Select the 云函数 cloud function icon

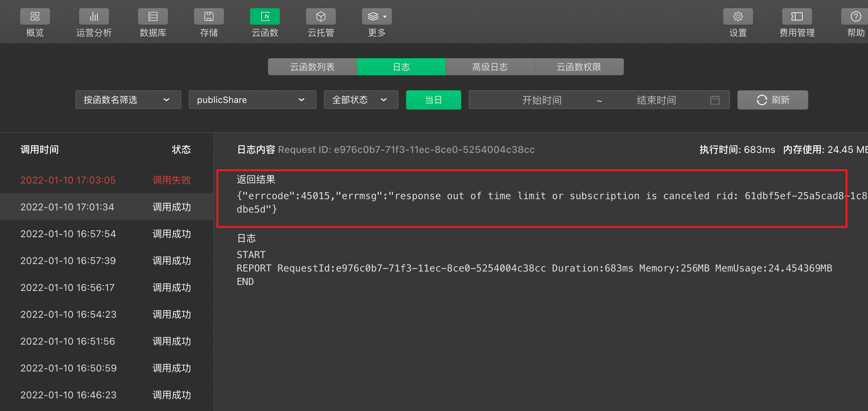265,16
